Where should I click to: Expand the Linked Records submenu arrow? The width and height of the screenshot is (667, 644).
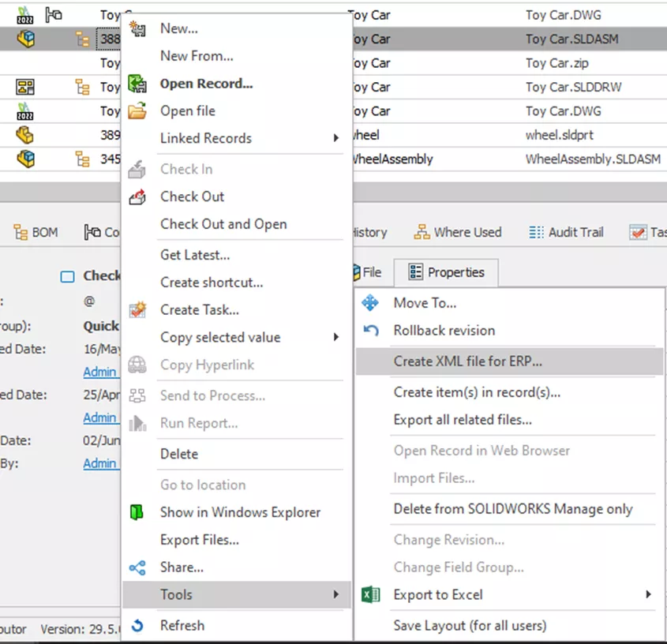(336, 138)
